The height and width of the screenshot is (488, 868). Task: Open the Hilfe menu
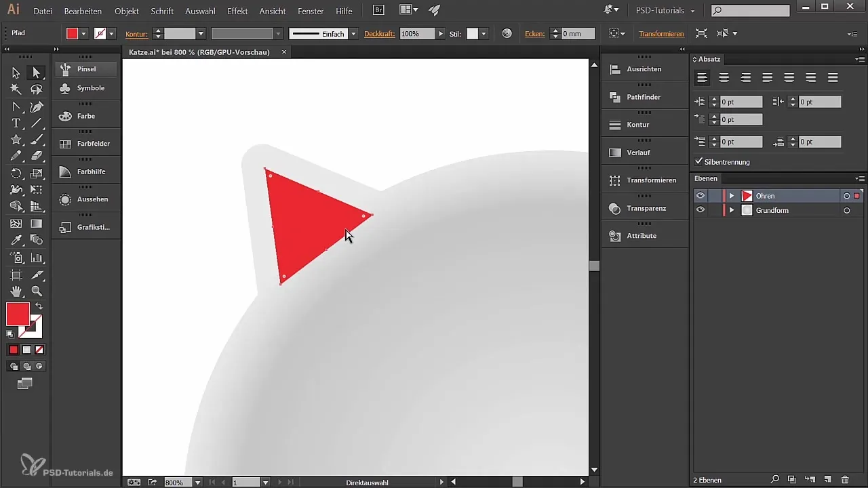(x=344, y=11)
